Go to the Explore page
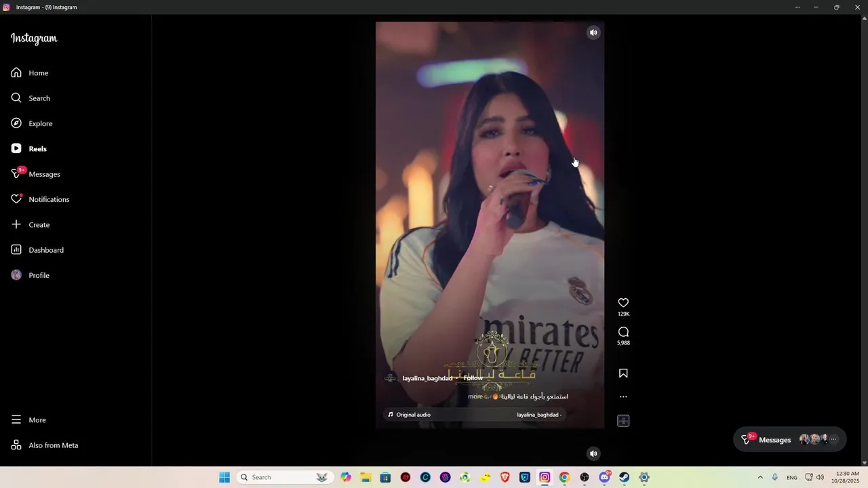Viewport: 868px width, 488px height. (x=32, y=123)
